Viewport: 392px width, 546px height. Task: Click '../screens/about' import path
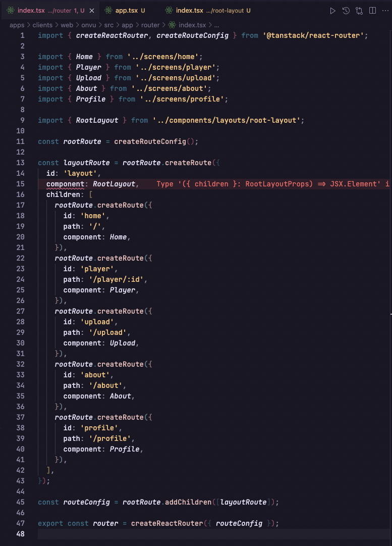(x=169, y=88)
